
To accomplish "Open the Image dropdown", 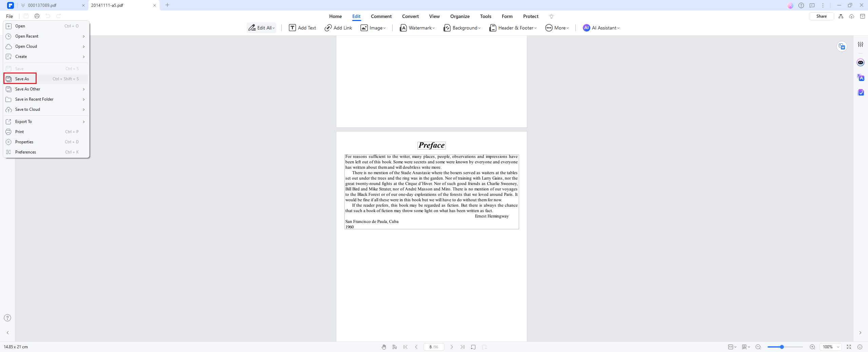I will (373, 28).
